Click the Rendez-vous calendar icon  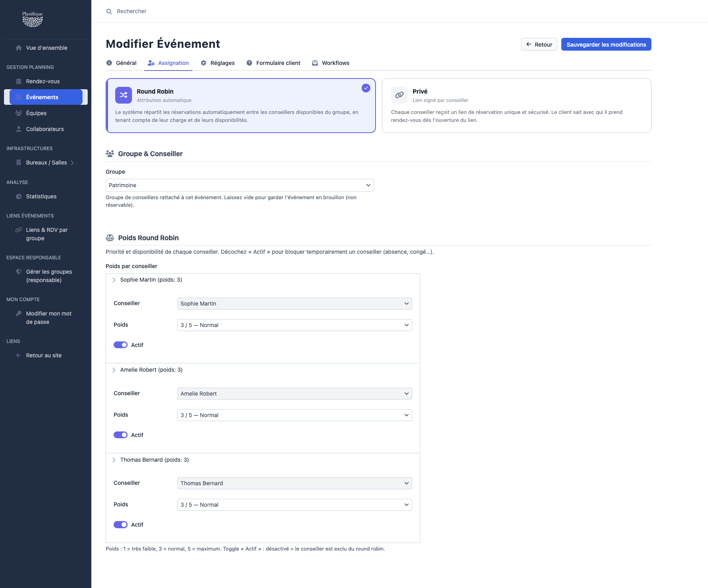[19, 81]
